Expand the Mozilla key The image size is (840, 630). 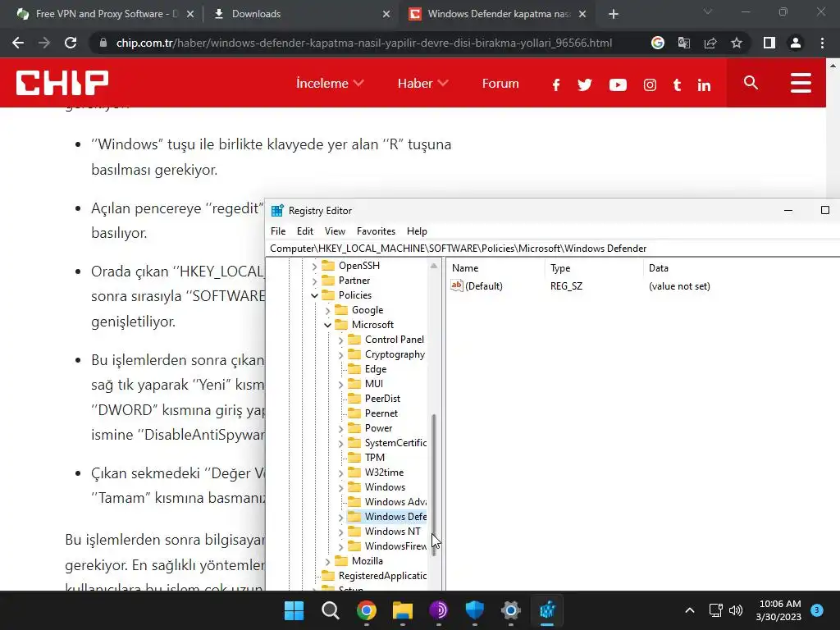(327, 561)
